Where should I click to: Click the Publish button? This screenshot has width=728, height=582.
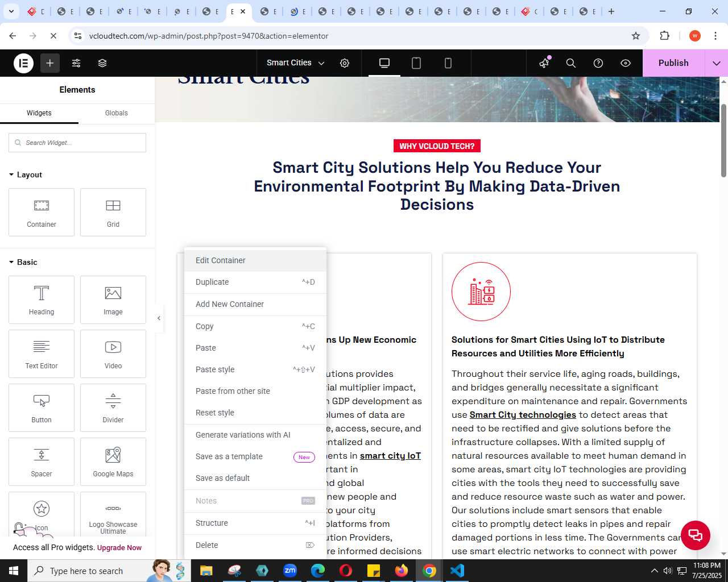pyautogui.click(x=673, y=63)
